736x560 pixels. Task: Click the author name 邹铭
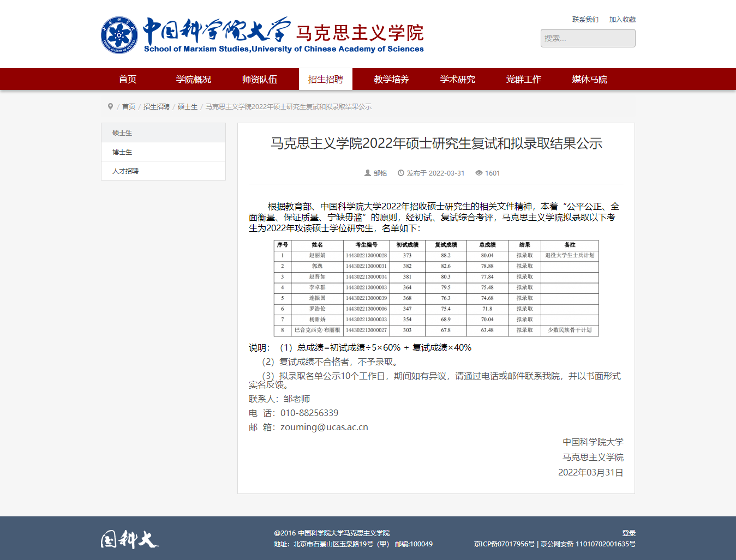380,173
